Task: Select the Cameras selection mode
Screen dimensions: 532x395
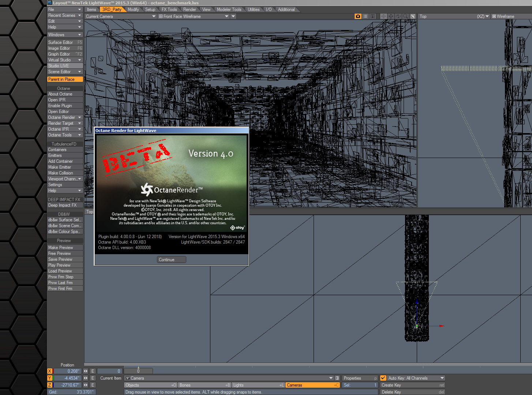Action: 312,385
